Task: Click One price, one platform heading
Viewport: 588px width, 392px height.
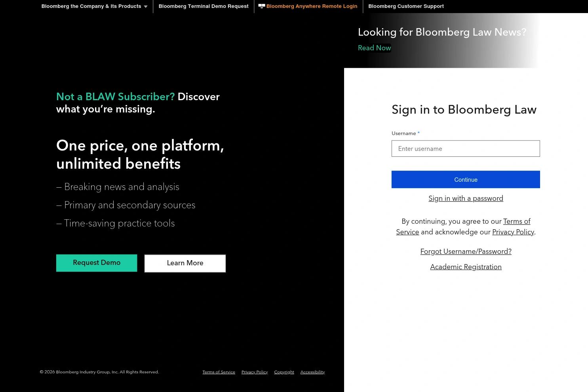Action: pos(140,155)
